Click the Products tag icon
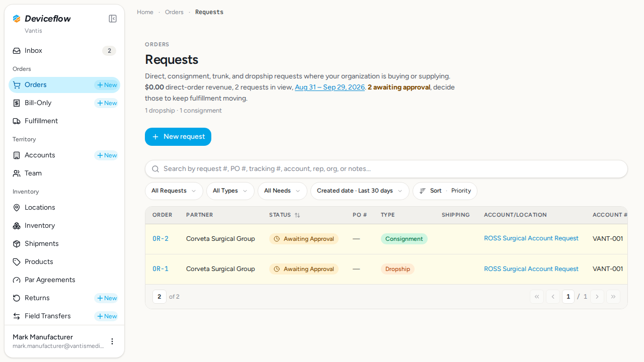Image resolution: width=644 pixels, height=362 pixels. click(17, 262)
